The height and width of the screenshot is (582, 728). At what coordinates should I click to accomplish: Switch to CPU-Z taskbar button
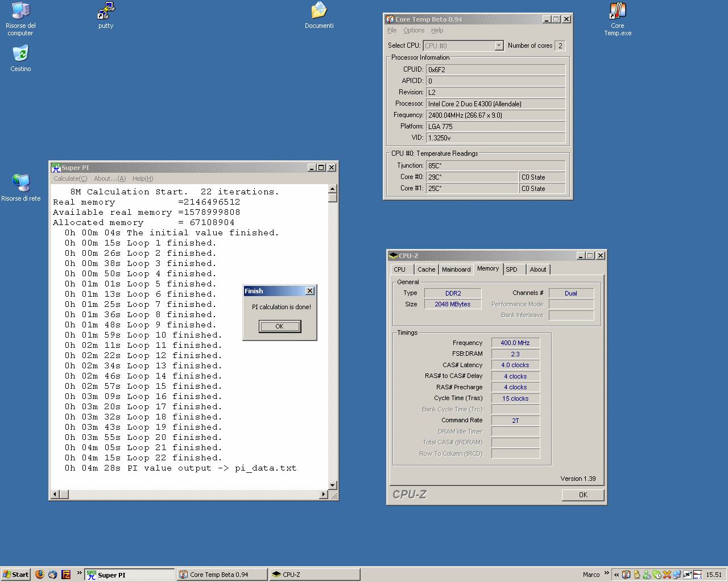pos(315,575)
